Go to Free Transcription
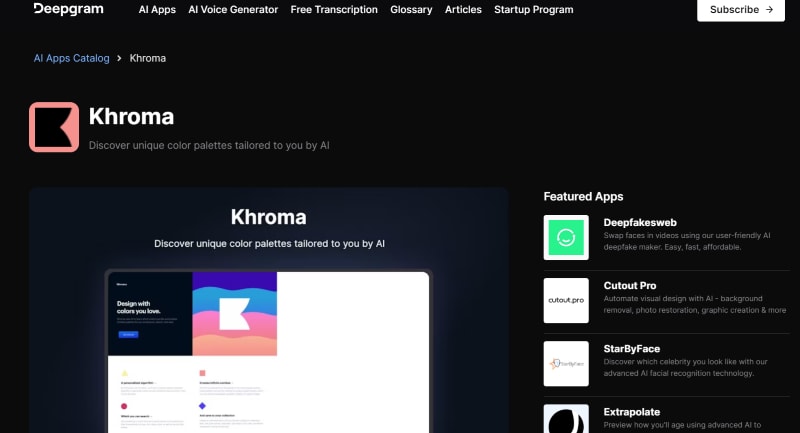Screen dimensions: 800x433 [x=334, y=10]
